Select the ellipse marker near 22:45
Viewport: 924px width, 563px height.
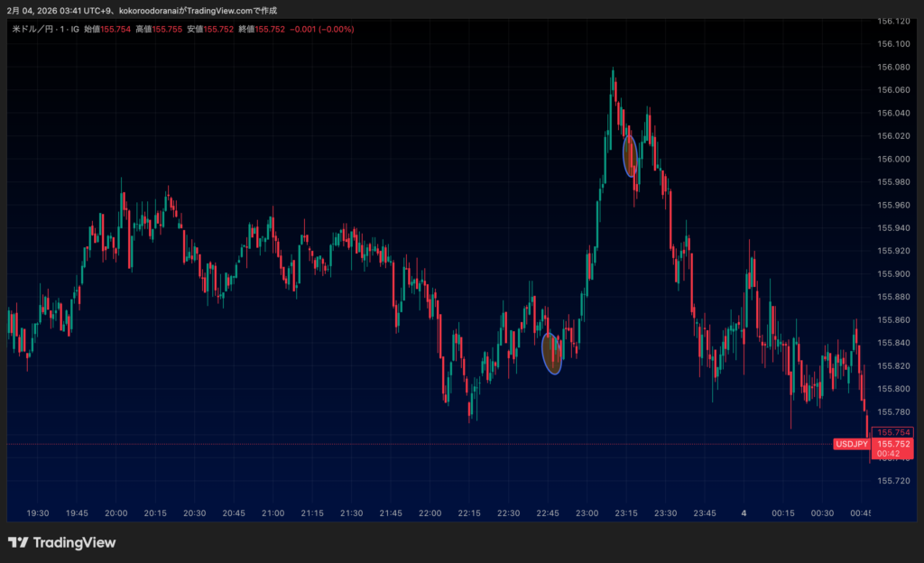coord(552,353)
